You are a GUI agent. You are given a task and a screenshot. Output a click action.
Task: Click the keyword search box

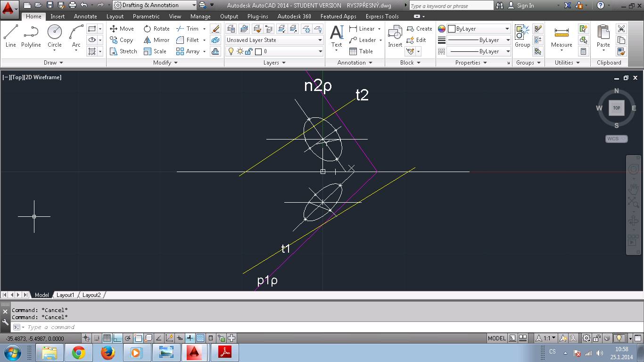[451, 6]
